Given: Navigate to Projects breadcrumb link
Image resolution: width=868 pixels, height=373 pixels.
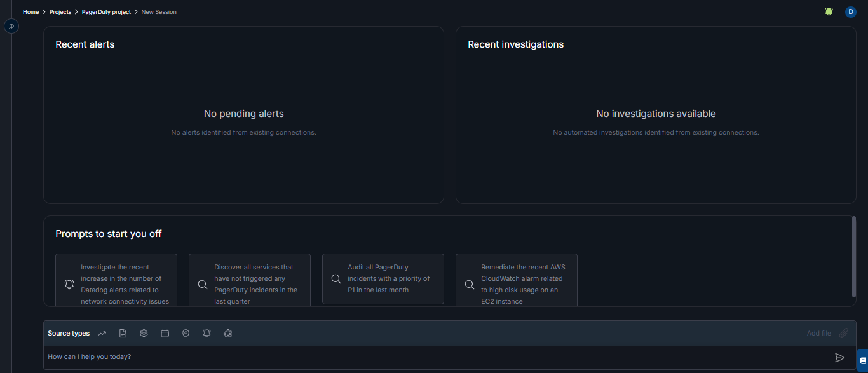Looking at the screenshot, I should (60, 12).
